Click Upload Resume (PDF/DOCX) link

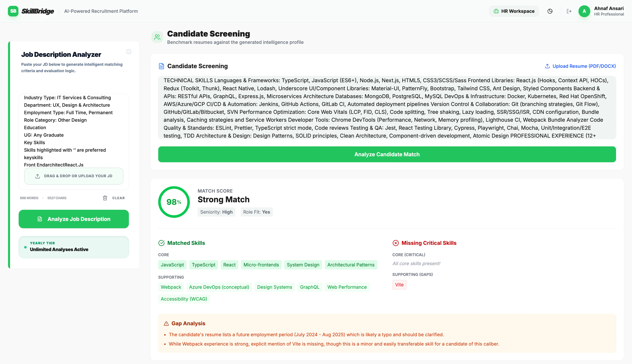(580, 66)
